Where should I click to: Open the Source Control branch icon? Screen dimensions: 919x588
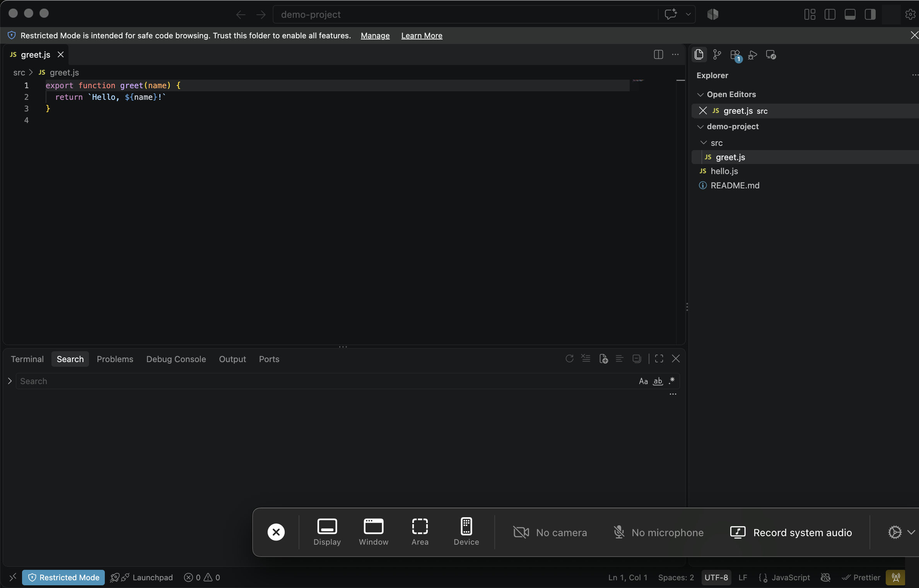[717, 55]
